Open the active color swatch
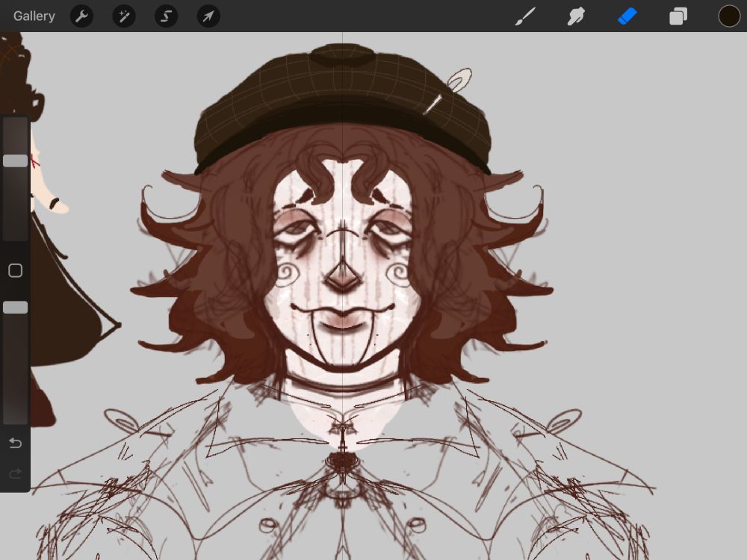 [729, 16]
